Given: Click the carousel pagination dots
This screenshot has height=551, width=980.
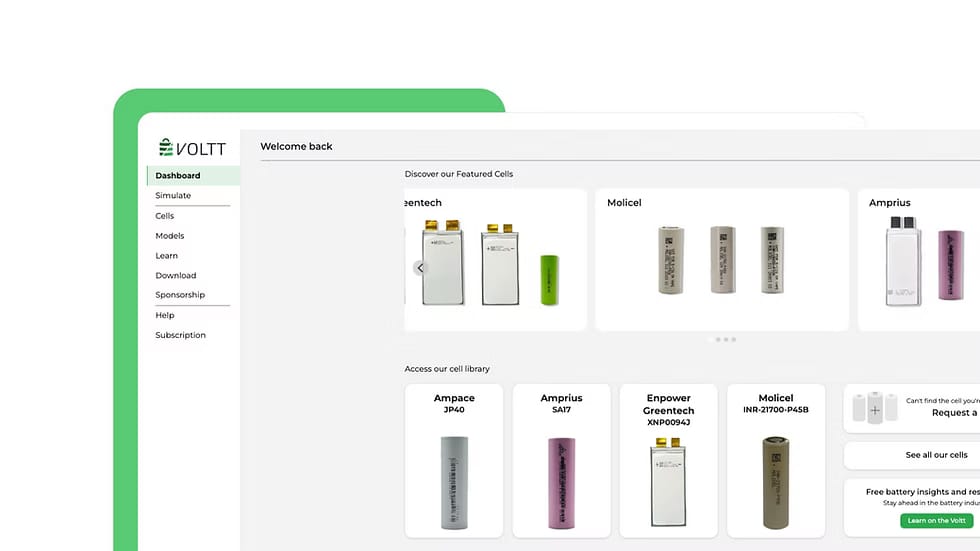Looking at the screenshot, I should tap(722, 340).
